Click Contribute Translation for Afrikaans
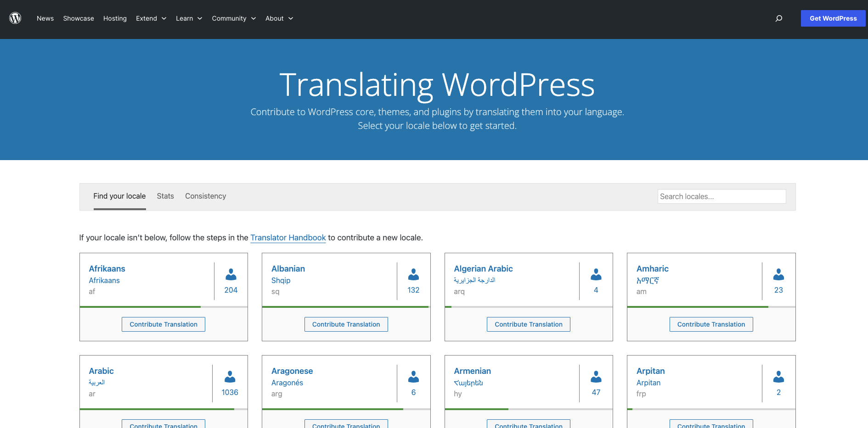Screen dimensions: 868x428 [163, 324]
